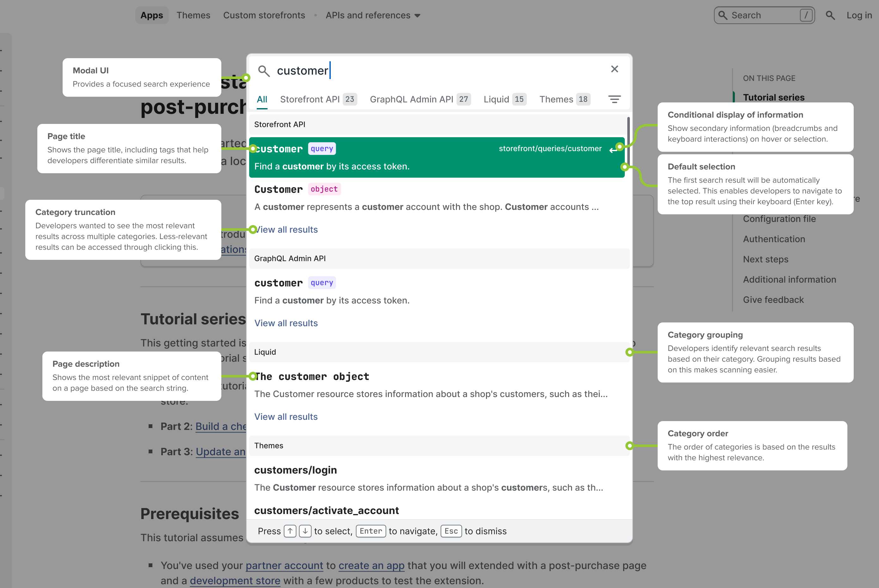The width and height of the screenshot is (879, 588).
Task: Click Log in
Action: tap(859, 15)
